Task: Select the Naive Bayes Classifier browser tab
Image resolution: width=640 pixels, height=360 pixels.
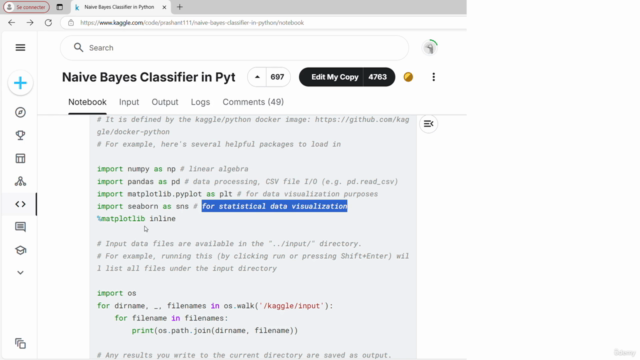Action: (x=119, y=7)
